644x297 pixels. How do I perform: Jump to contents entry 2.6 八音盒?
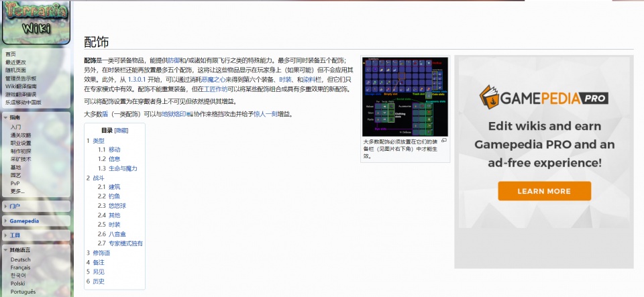click(112, 234)
